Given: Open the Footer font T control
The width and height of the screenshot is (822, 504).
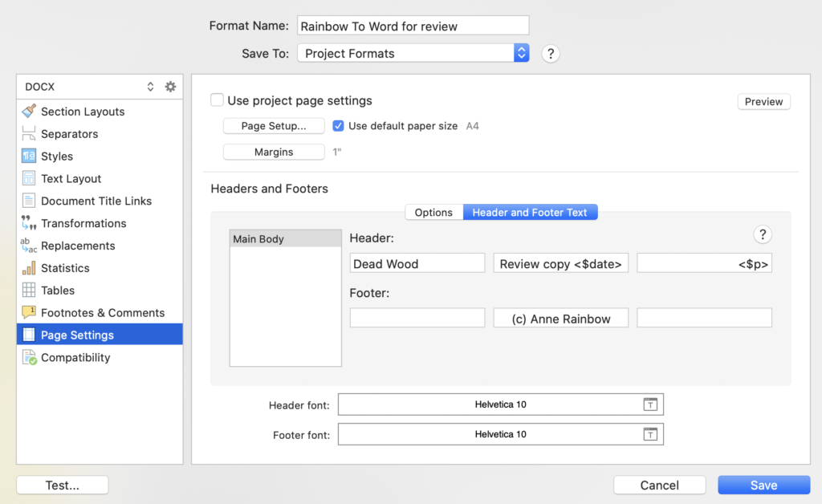Looking at the screenshot, I should (x=650, y=433).
